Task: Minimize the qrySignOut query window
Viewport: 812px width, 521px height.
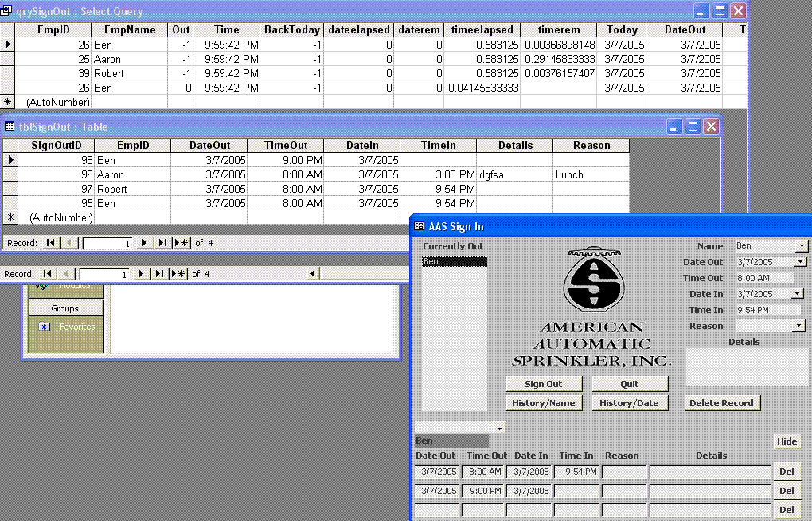Action: pyautogui.click(x=701, y=11)
